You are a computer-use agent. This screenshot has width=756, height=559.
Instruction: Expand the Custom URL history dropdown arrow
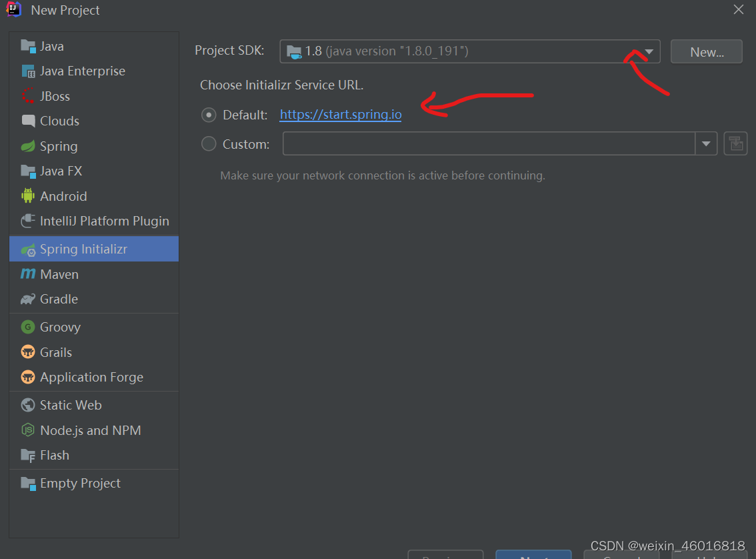[x=706, y=143]
